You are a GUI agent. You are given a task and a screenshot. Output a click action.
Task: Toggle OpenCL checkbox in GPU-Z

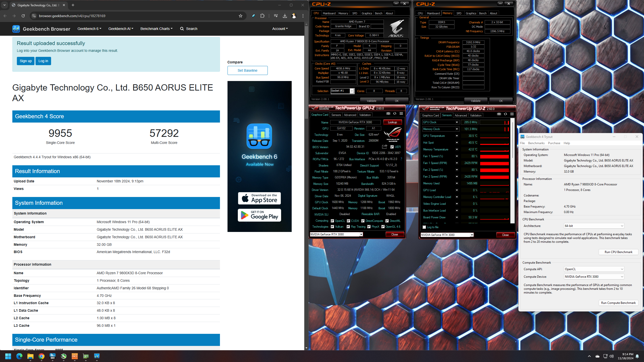(332, 221)
